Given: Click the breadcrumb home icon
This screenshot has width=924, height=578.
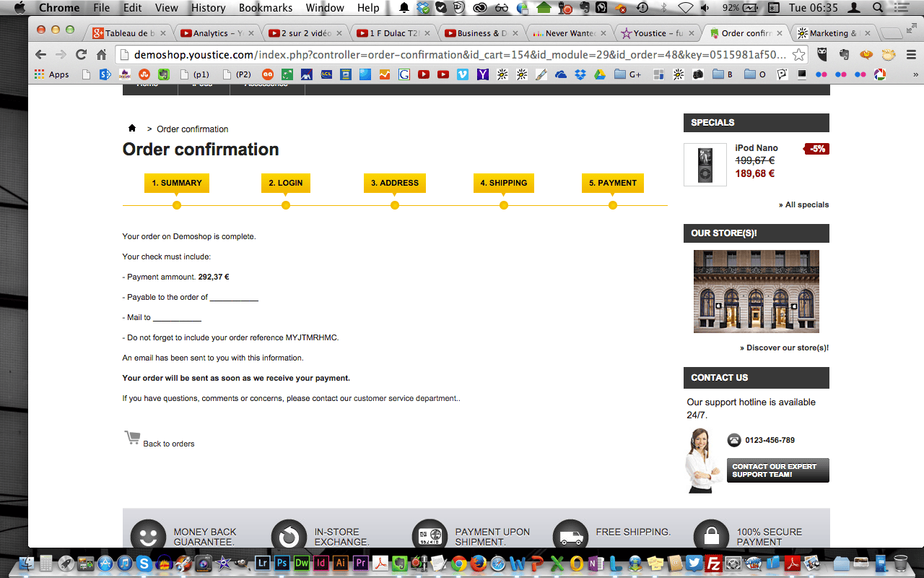Looking at the screenshot, I should [x=132, y=129].
